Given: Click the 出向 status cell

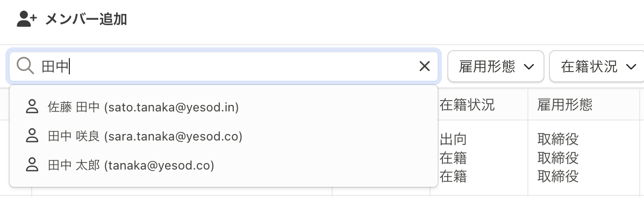Looking at the screenshot, I should pos(453,139).
